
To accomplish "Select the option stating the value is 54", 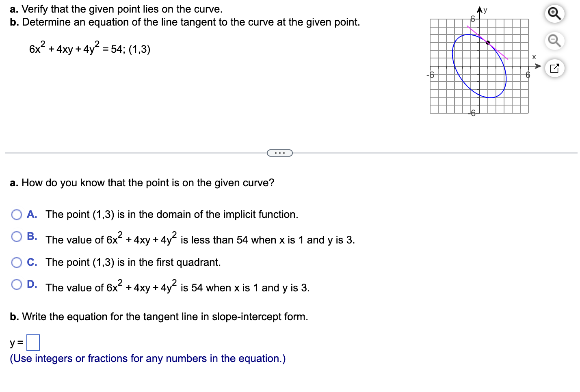I will point(17,285).
